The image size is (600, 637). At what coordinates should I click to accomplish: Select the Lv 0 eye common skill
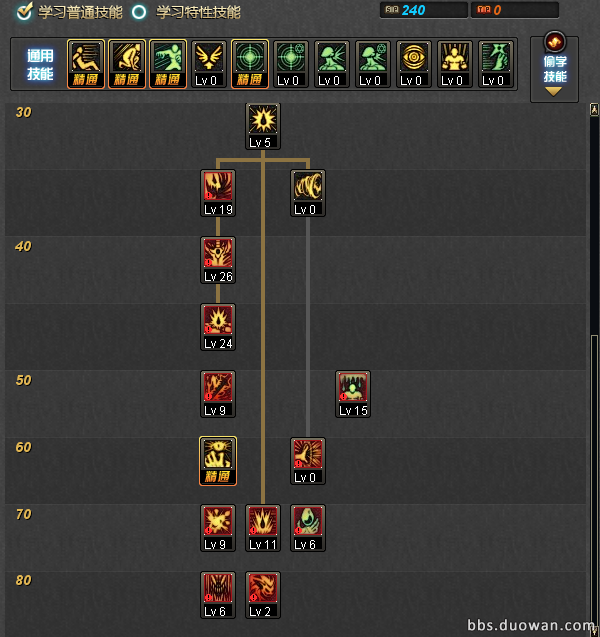pyautogui.click(x=414, y=64)
